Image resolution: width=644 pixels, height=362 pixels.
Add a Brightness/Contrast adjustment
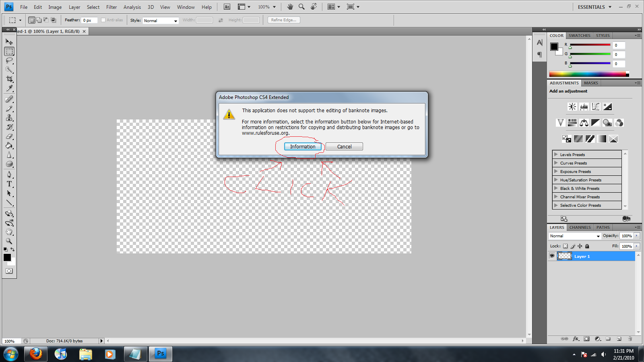[x=572, y=107]
